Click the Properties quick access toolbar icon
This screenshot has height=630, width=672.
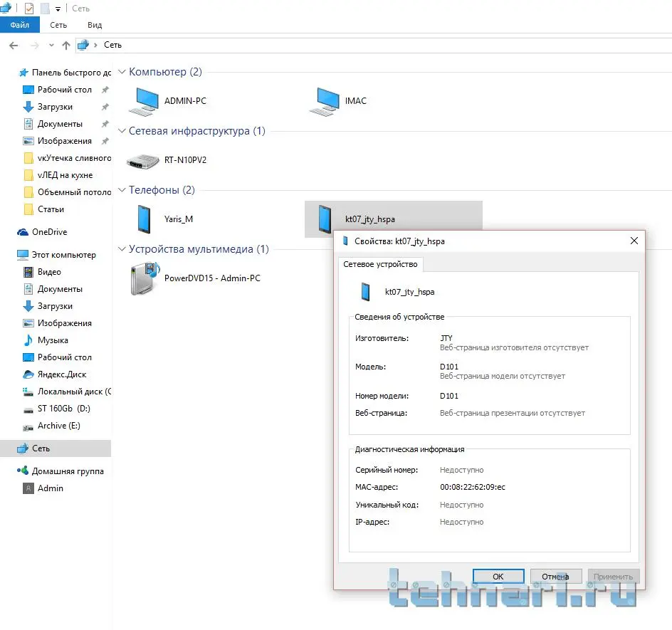28,8
